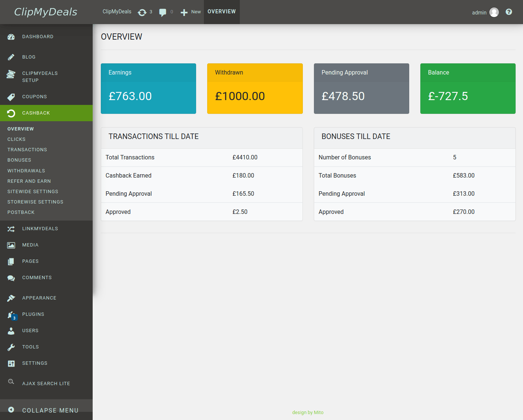Open the Withdrawals submenu
Image resolution: width=523 pixels, height=420 pixels.
26,171
